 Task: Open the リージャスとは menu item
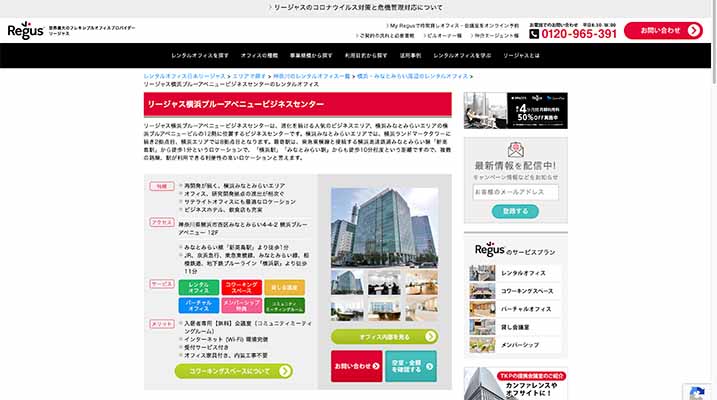521,55
